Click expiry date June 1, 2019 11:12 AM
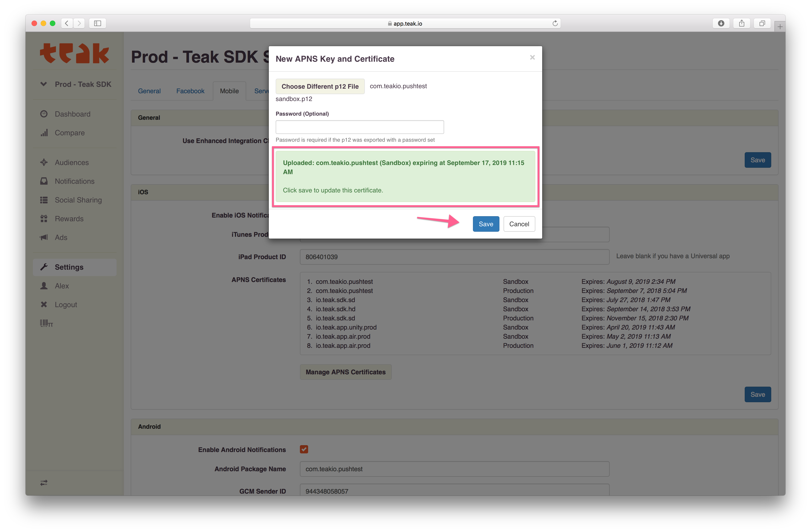The width and height of the screenshot is (811, 532). pyautogui.click(x=639, y=345)
